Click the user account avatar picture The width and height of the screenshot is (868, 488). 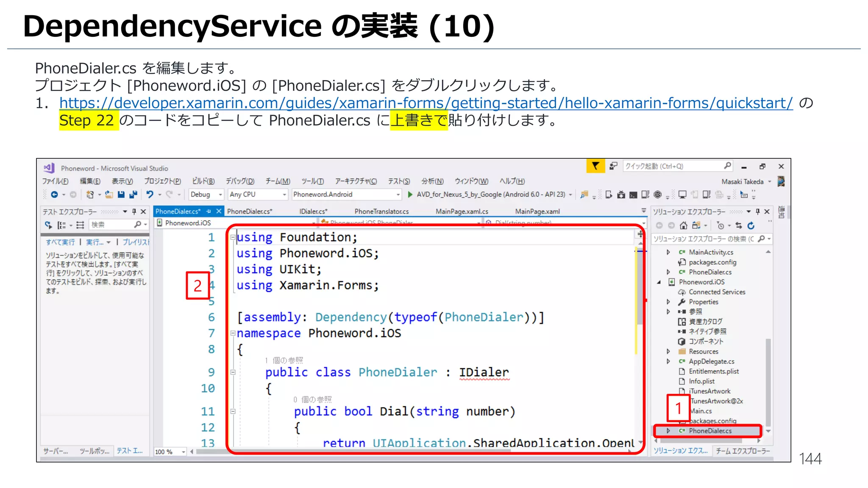[x=781, y=181]
